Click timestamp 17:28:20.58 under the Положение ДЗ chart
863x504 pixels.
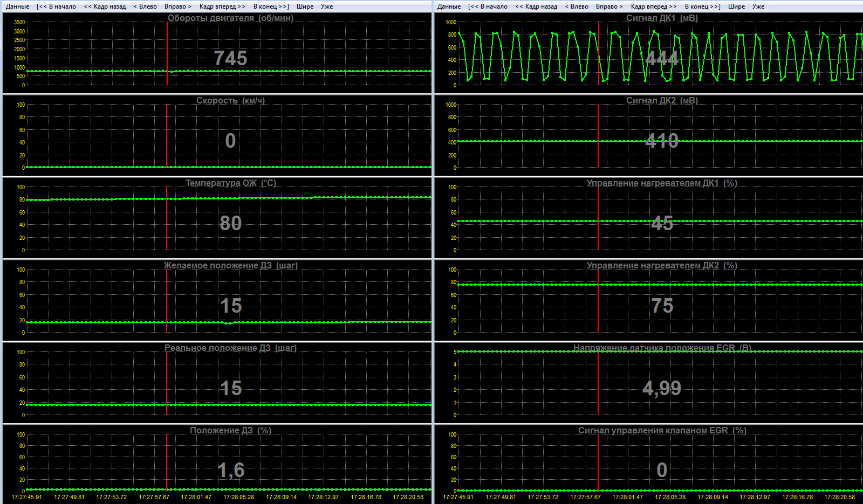[408, 497]
